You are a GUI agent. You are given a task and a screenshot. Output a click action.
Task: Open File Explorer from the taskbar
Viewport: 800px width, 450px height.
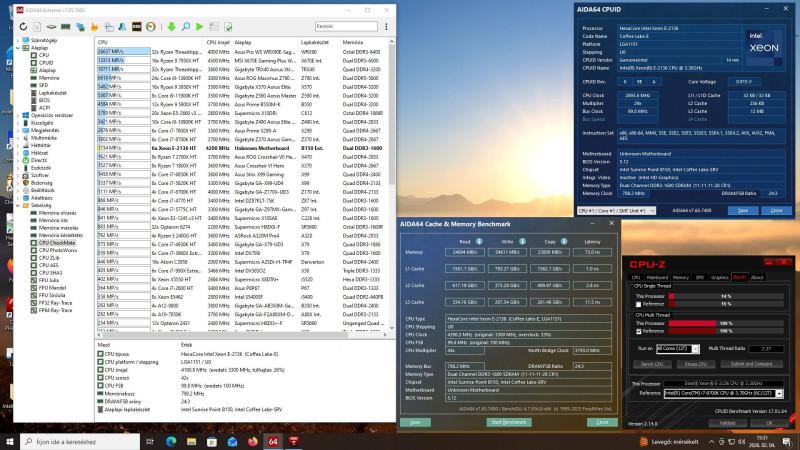pyautogui.click(x=191, y=441)
